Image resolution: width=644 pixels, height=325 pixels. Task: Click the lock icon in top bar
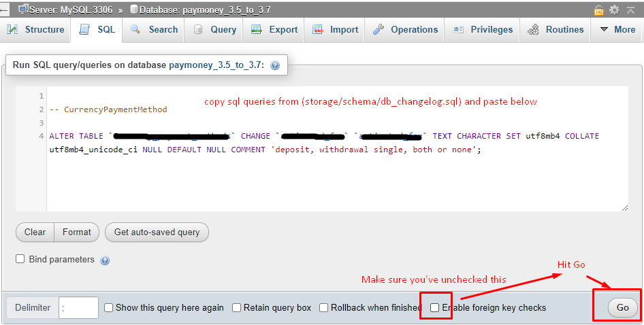[599, 10]
